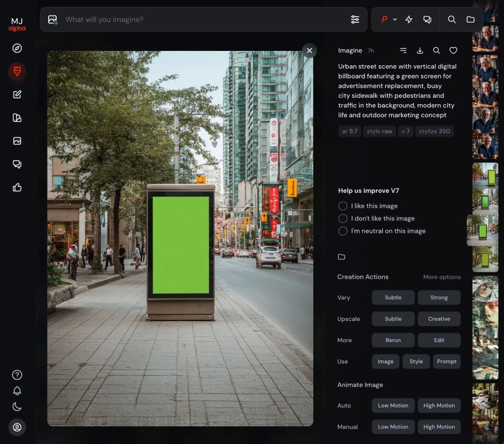Open notifications bell icon
The image size is (504, 444).
pyautogui.click(x=17, y=391)
